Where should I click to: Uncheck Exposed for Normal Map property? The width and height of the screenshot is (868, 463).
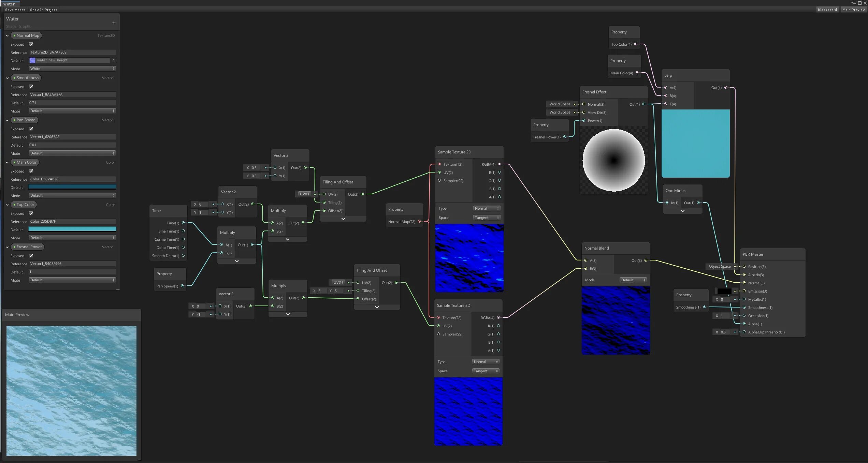click(31, 44)
